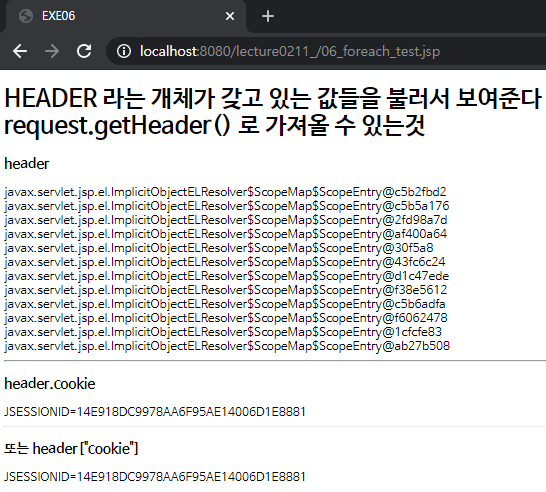Screen dimensions: 546x492
Task: Open a new tab with the plus button
Action: (x=268, y=16)
